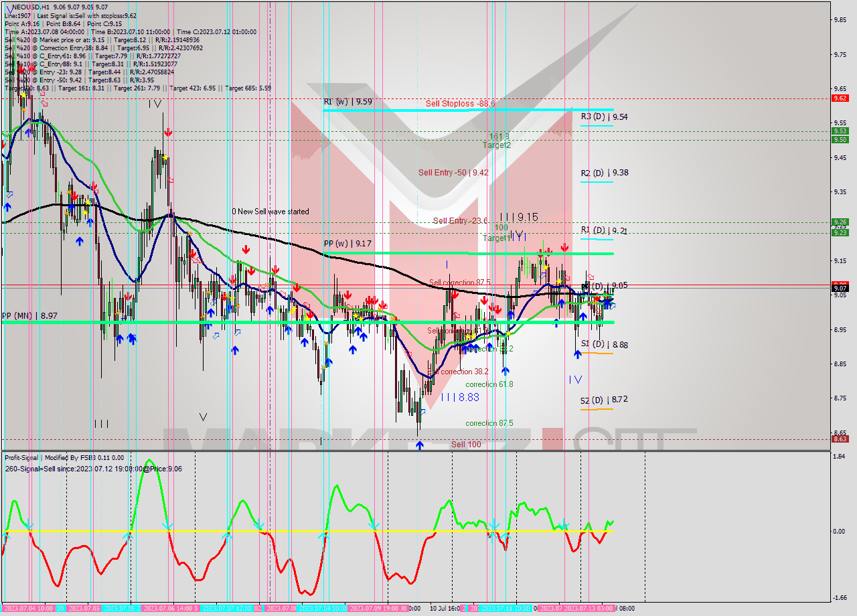Click the 'III 9.15' wave label
This screenshot has width=857, height=616.
coord(520,217)
